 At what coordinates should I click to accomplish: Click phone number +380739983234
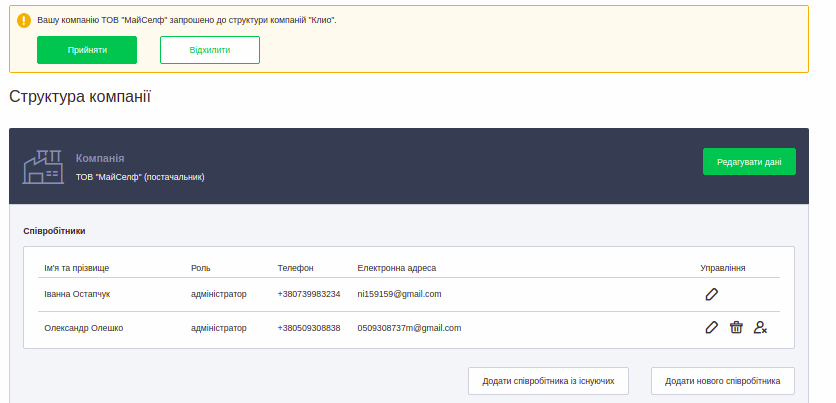tap(309, 294)
